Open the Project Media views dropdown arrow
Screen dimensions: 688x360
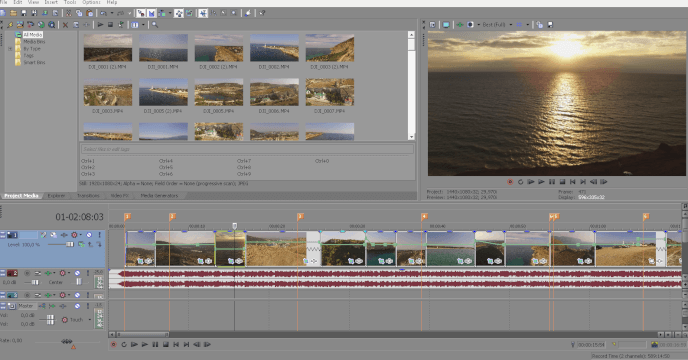pyautogui.click(x=143, y=25)
